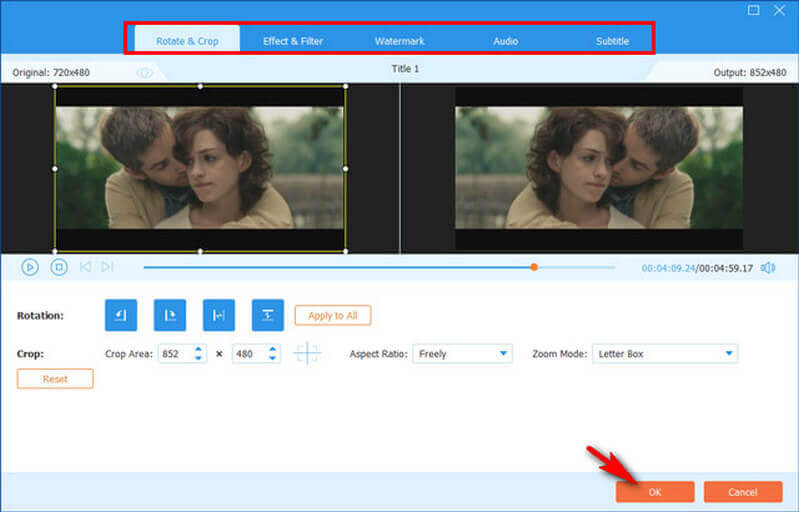Stop the video playback
Image resolution: width=799 pixels, height=512 pixels.
59,267
